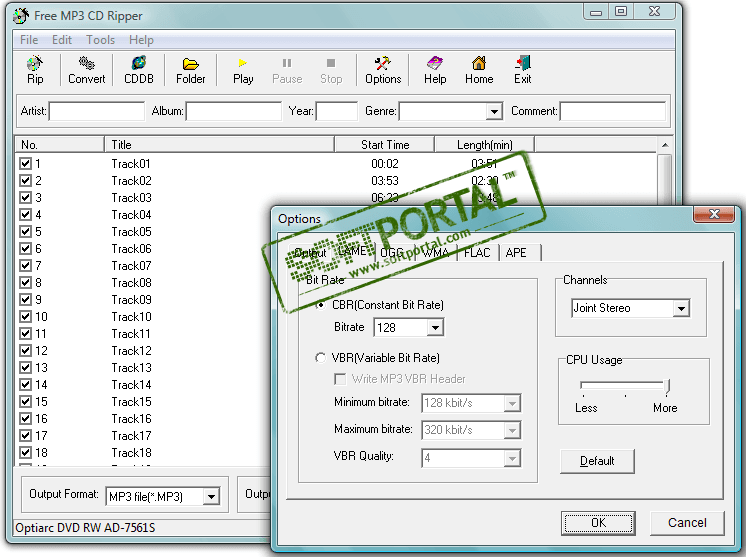Click the Year input field
The image size is (746, 557).
click(336, 111)
